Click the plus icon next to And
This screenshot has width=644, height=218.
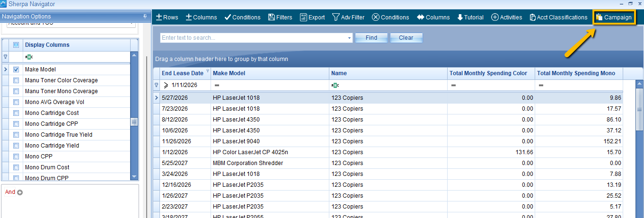(20, 192)
